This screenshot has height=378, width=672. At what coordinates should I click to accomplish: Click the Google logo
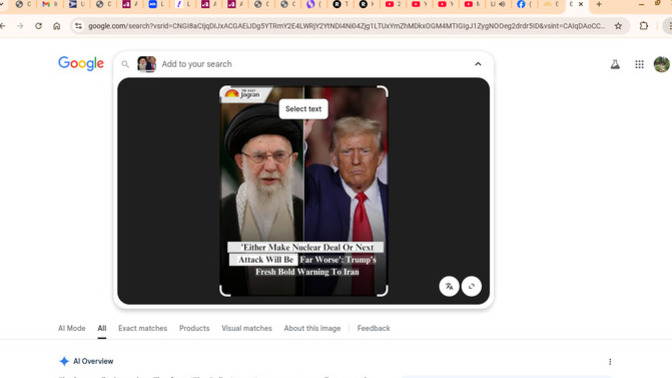(x=81, y=63)
